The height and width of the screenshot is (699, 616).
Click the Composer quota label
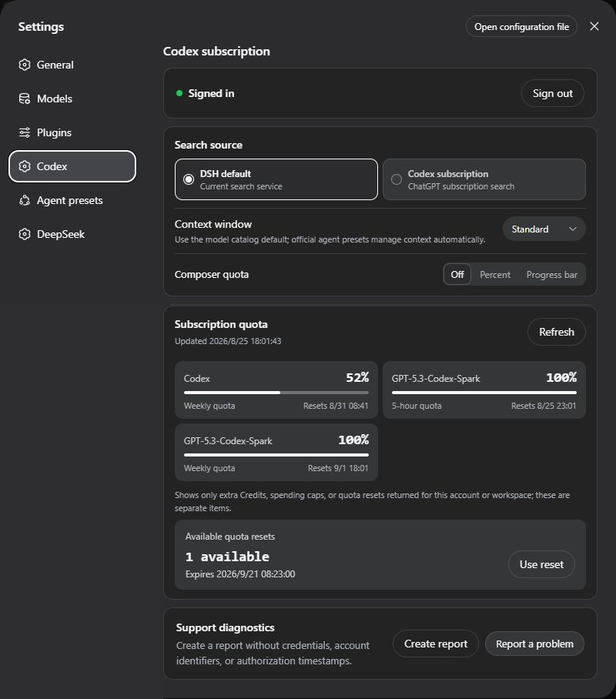click(212, 275)
